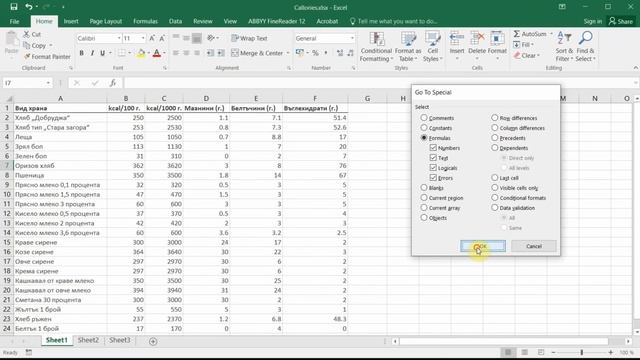The height and width of the screenshot is (360, 640).
Task: Select the Row differences option
Action: [495, 118]
